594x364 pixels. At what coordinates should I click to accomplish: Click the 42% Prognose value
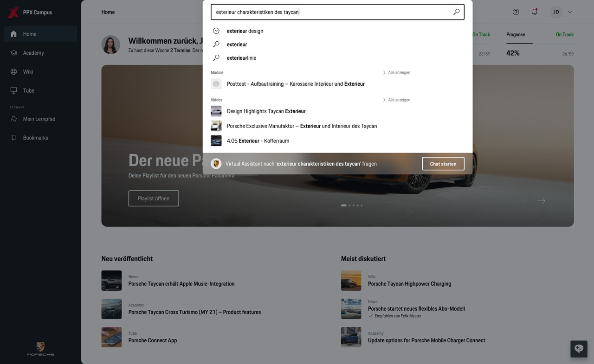tap(513, 53)
